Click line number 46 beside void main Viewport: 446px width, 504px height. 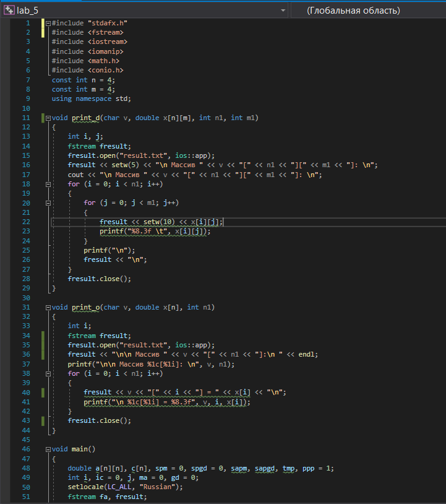26,449
